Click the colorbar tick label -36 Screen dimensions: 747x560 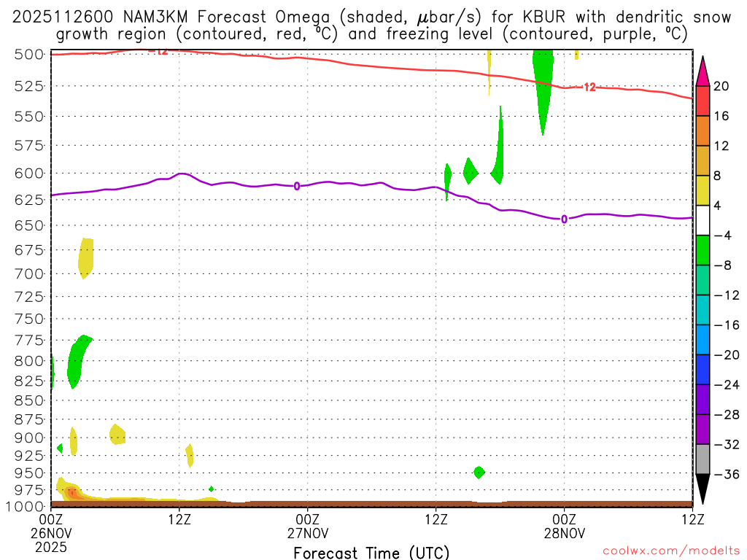point(727,474)
